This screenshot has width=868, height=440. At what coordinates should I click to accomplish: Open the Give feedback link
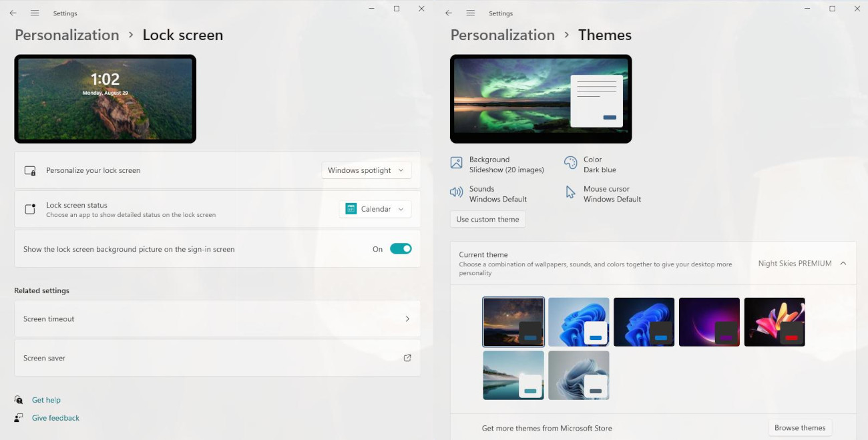(55, 418)
